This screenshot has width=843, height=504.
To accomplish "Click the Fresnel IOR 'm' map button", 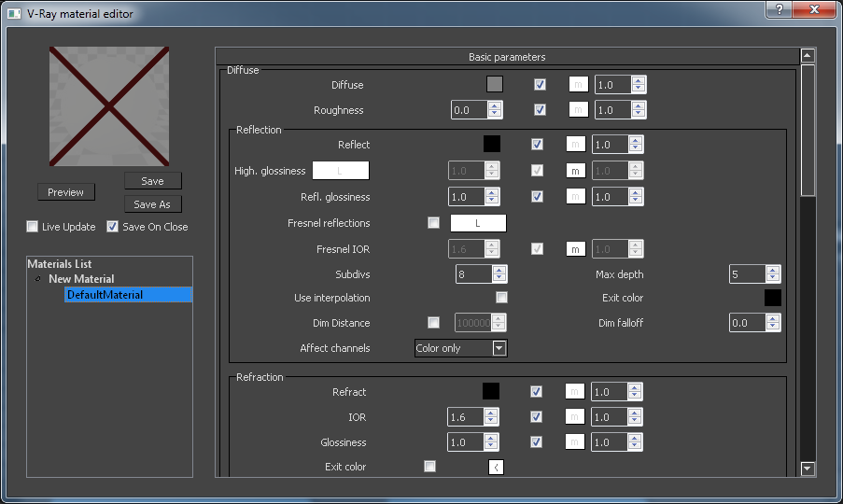I will point(575,249).
